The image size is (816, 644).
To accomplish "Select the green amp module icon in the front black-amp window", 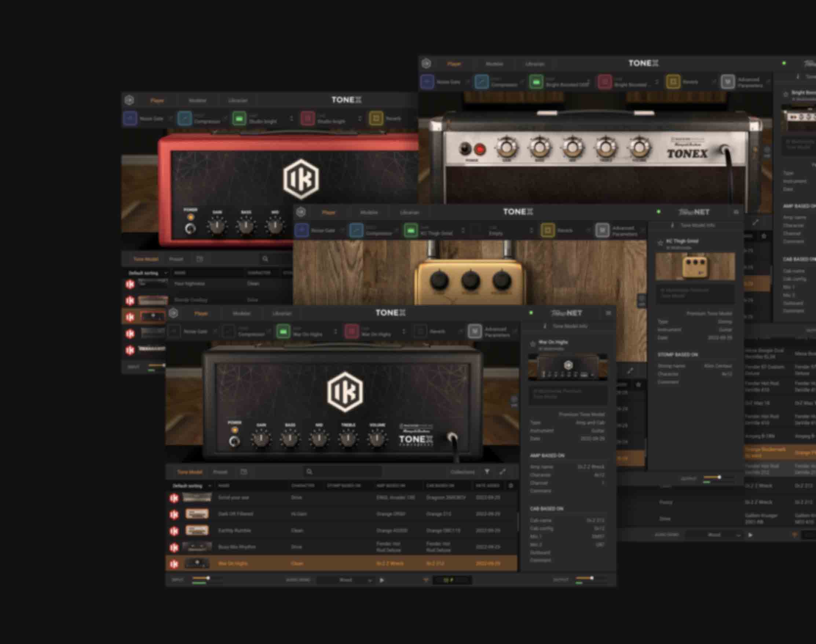I will pos(283,332).
